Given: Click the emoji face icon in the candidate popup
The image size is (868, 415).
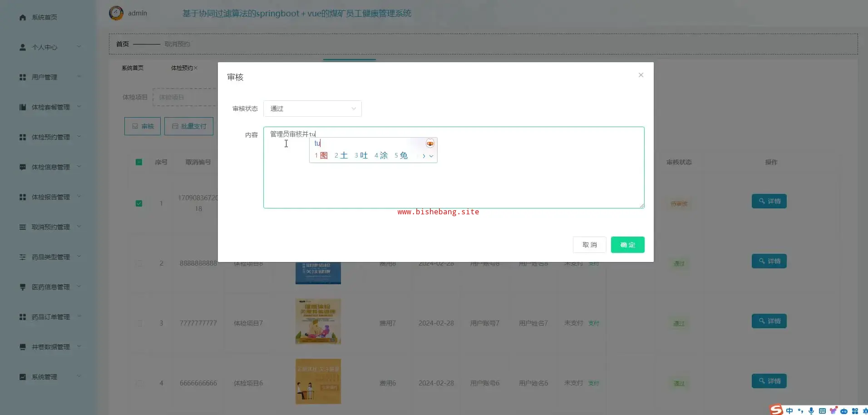Looking at the screenshot, I should tap(430, 143).
